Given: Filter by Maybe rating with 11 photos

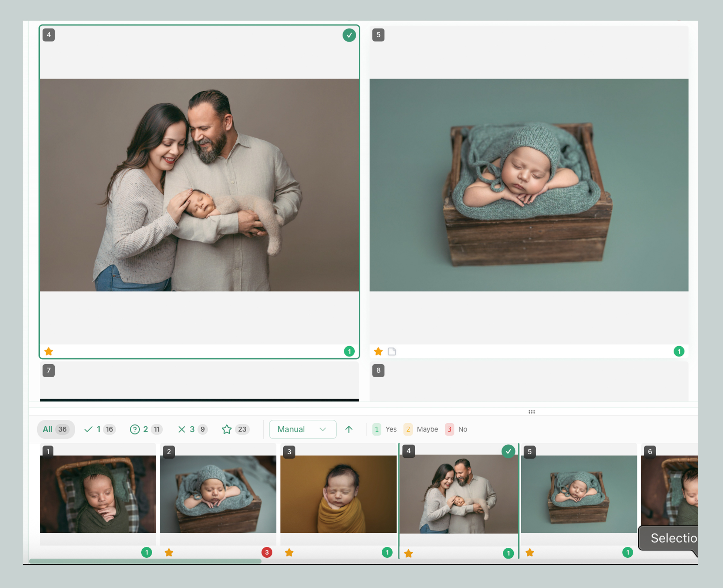Looking at the screenshot, I should click(x=146, y=429).
